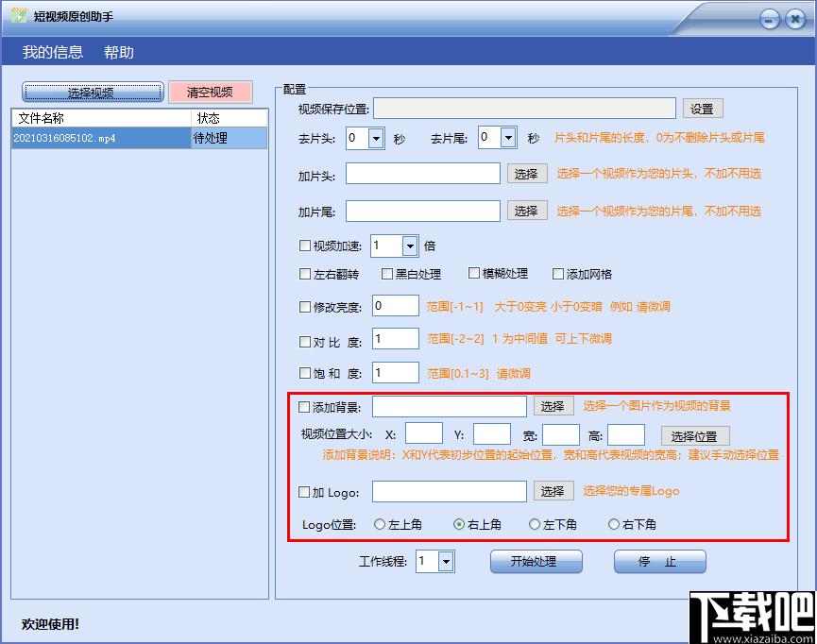The height and width of the screenshot is (644, 817).
Task: Toggle the 左右翻转 checkbox
Action: coord(305,274)
